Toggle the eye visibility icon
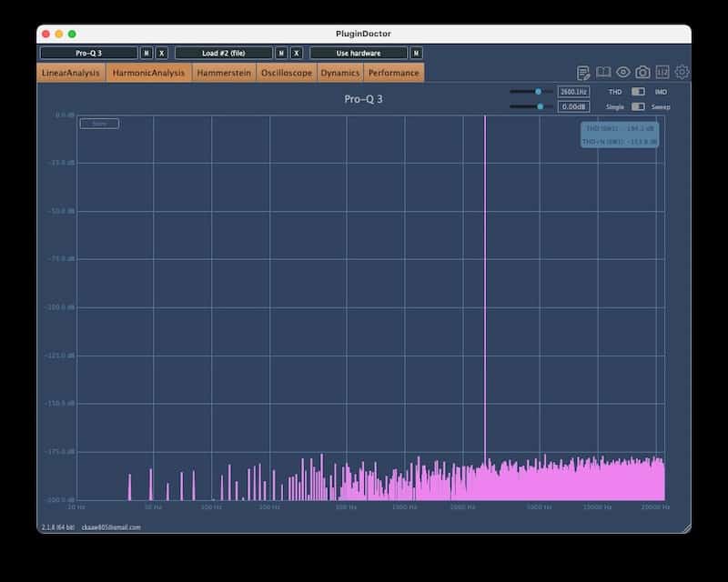Screen dimensions: 728x582 (x=623, y=72)
